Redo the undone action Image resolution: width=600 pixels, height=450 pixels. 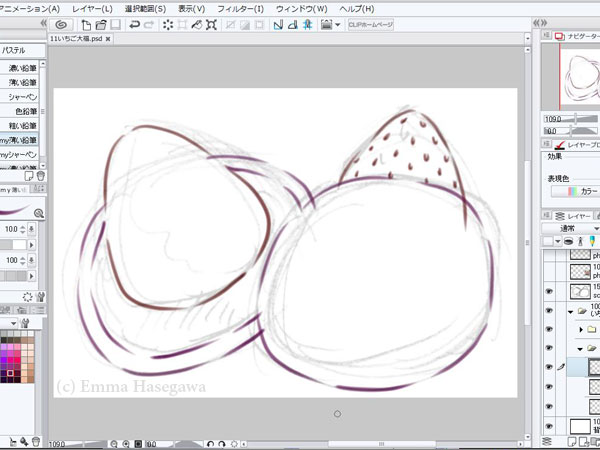pyautogui.click(x=149, y=25)
